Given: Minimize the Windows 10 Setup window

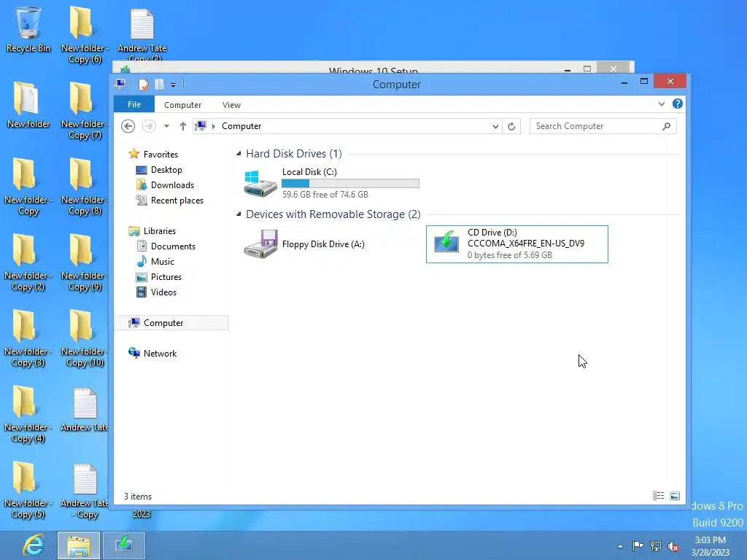Looking at the screenshot, I should click(568, 69).
